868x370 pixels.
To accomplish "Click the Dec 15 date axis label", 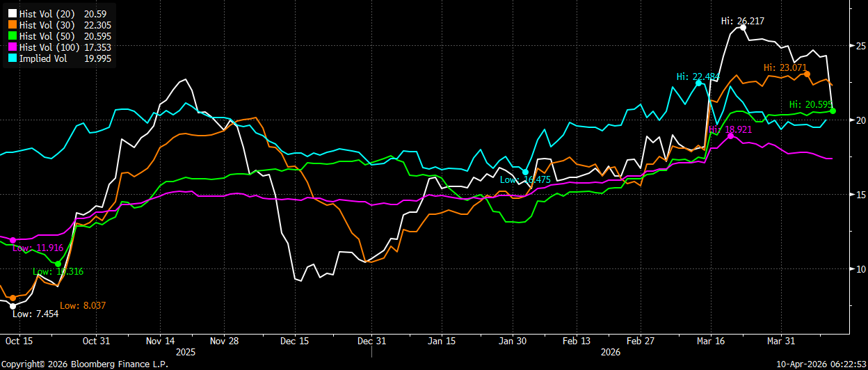I will (295, 341).
